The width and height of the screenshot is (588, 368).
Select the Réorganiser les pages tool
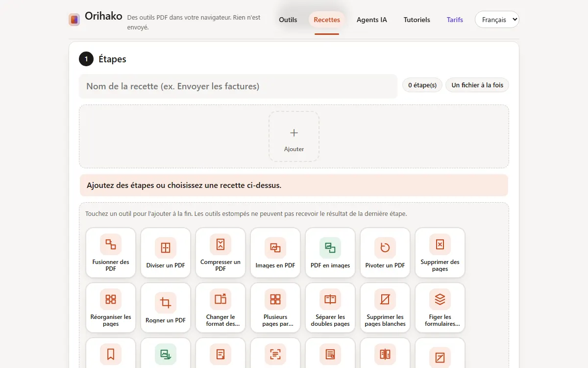[x=111, y=308]
